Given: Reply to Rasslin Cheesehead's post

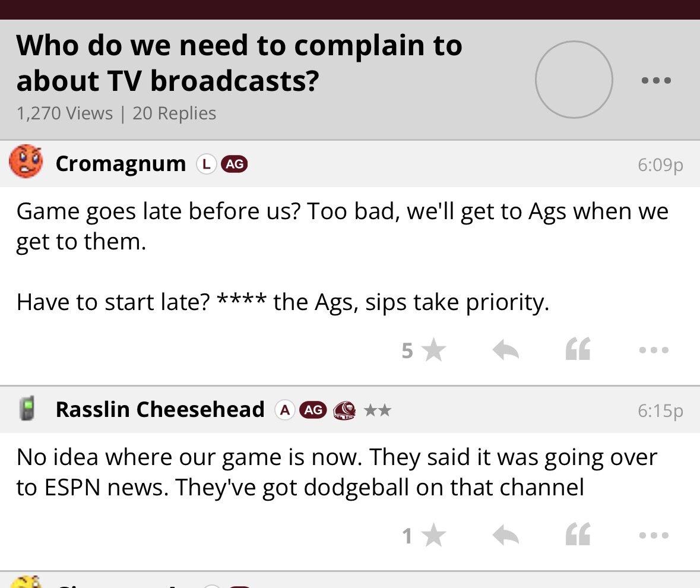Looking at the screenshot, I should [506, 536].
